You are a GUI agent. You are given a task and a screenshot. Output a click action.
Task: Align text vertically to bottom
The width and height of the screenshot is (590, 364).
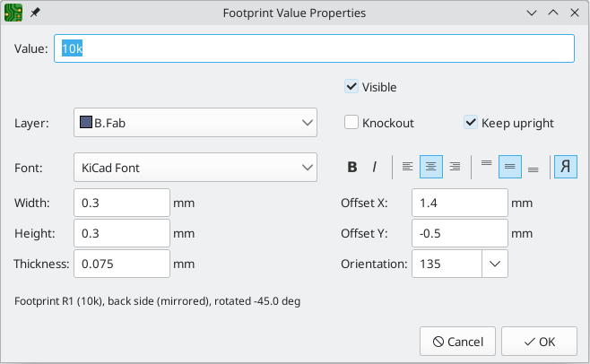tap(533, 167)
